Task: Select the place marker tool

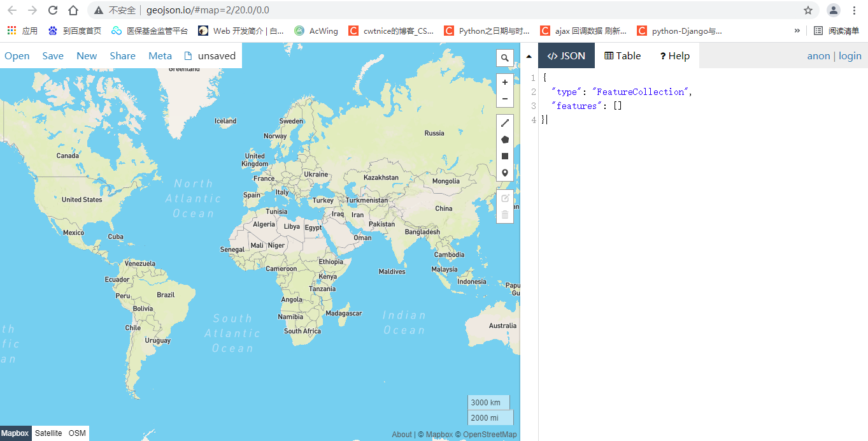Action: point(504,173)
